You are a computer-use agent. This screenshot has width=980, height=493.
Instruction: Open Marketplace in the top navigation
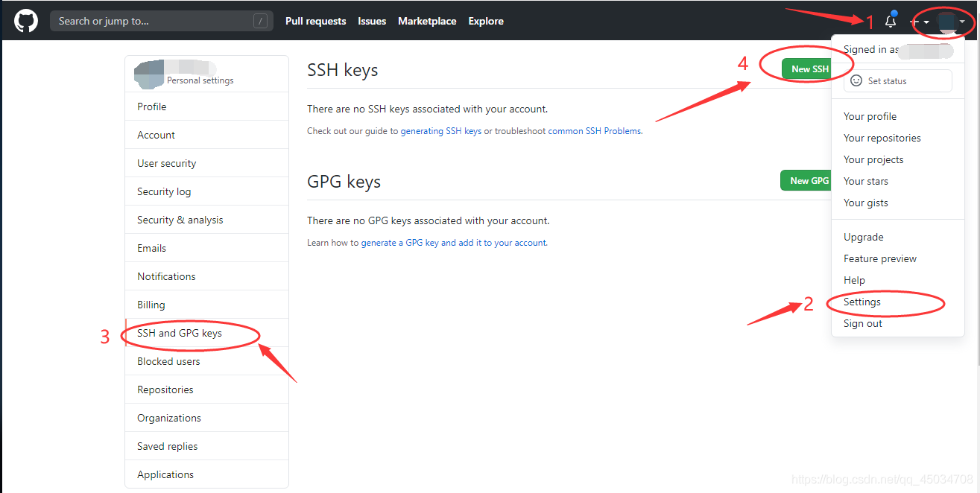click(x=427, y=21)
